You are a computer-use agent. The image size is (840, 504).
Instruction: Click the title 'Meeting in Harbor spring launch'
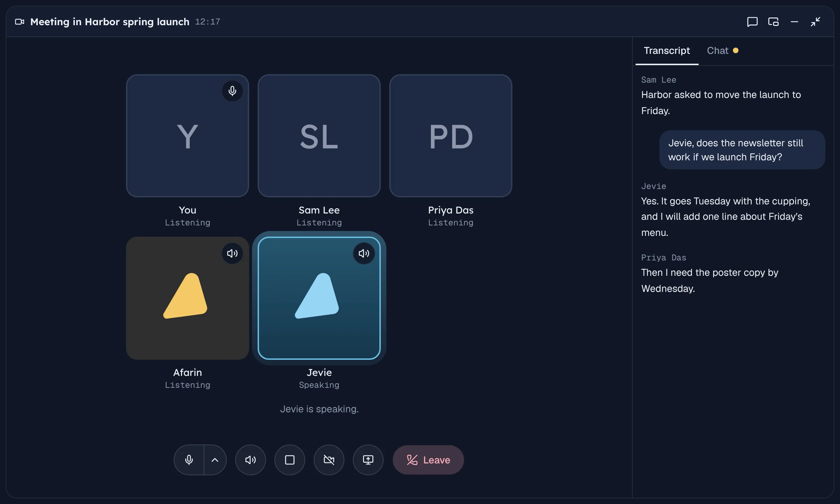(x=110, y=22)
